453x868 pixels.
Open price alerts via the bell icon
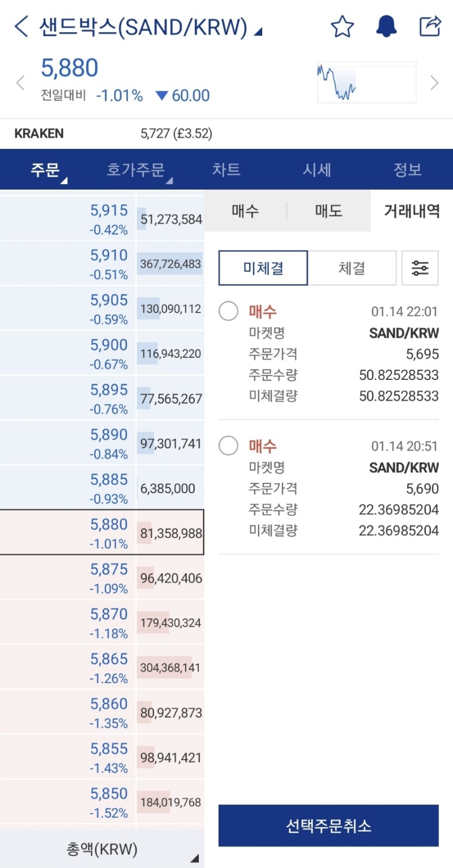pos(386,27)
